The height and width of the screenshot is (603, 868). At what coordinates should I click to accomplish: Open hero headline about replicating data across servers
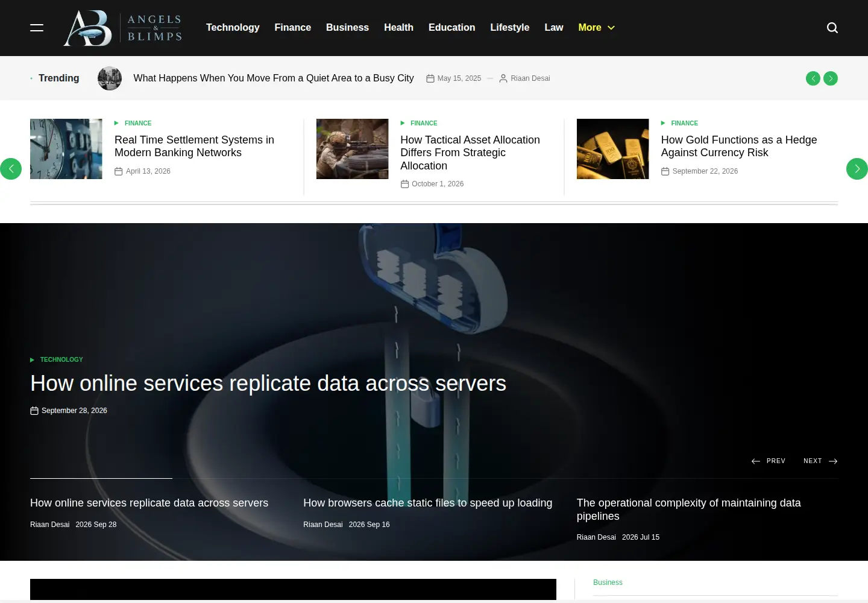(268, 384)
